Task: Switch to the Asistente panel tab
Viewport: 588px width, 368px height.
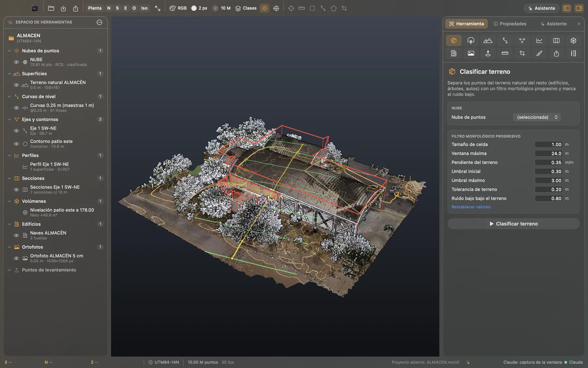Action: click(553, 24)
